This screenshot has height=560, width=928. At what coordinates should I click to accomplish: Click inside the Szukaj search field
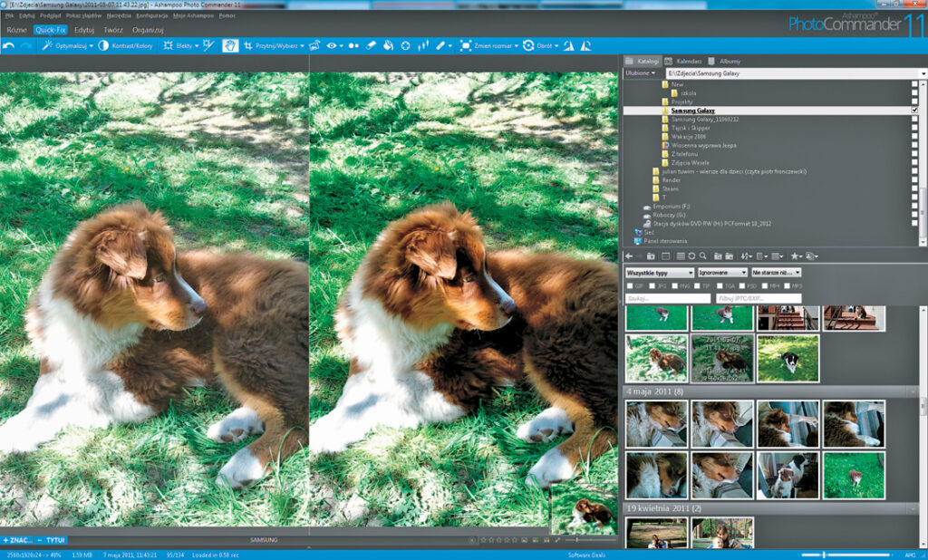(668, 297)
